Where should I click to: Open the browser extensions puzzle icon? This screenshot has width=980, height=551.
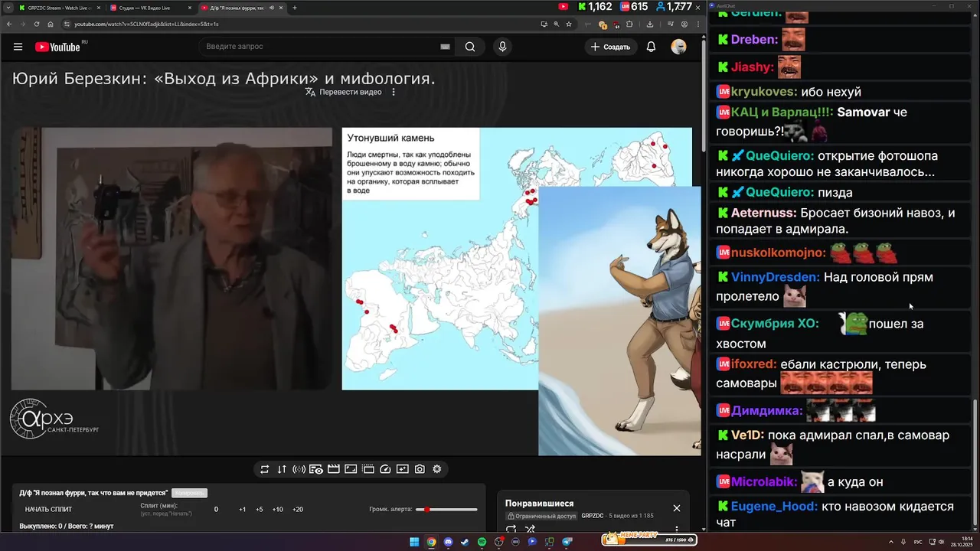(x=630, y=24)
